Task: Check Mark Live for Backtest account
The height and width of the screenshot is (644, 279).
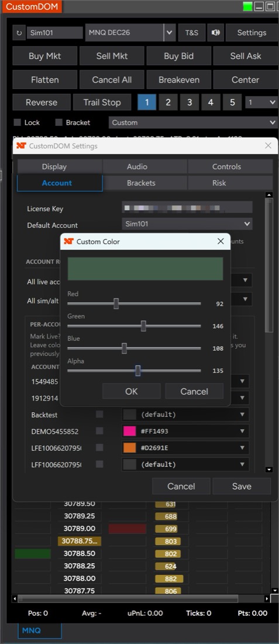Action: click(x=99, y=415)
